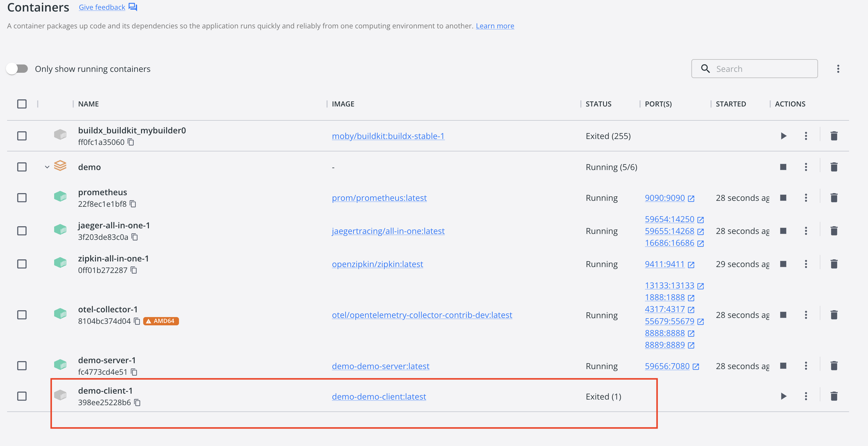Screen dimensions: 868x446
Task: Select the buildx_buildkit_mybuilder0 checkbox
Action: (x=22, y=136)
